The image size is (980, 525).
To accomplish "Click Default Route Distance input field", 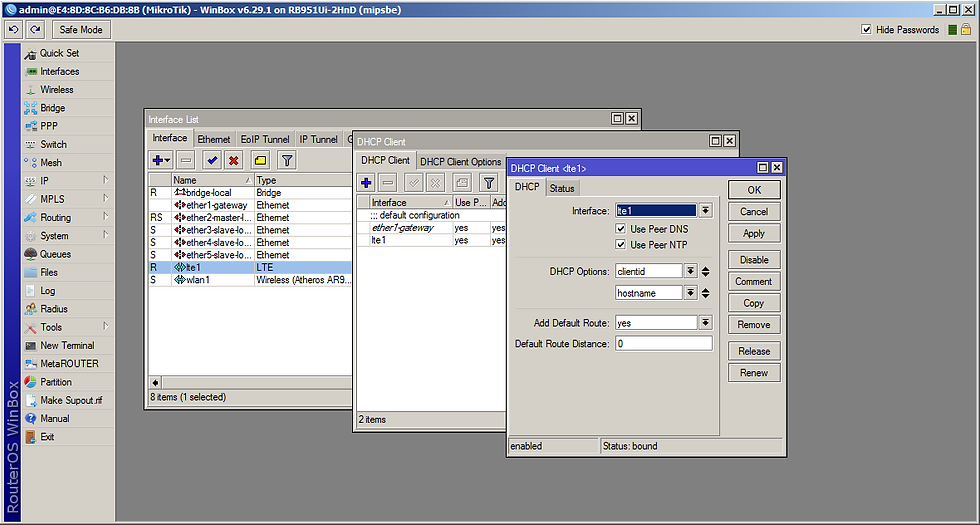I will point(664,343).
